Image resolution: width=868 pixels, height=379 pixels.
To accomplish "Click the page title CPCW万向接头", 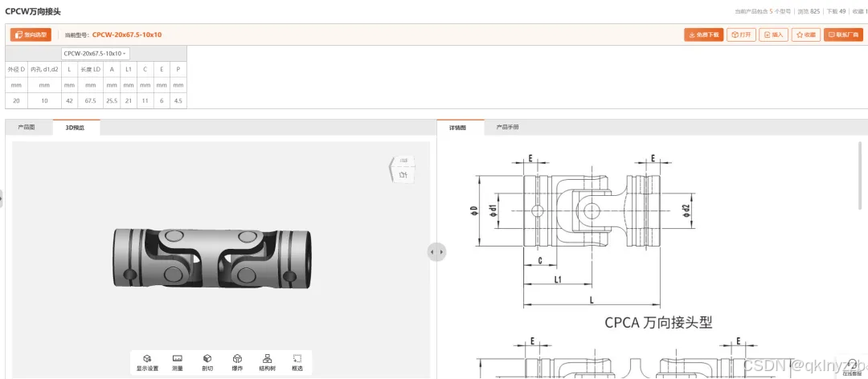I will pyautogui.click(x=33, y=11).
